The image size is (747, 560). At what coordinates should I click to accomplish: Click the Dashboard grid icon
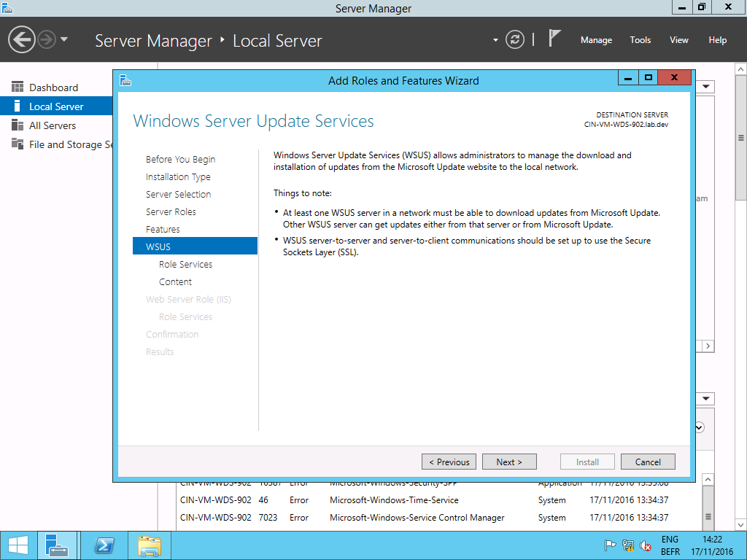tap(18, 87)
